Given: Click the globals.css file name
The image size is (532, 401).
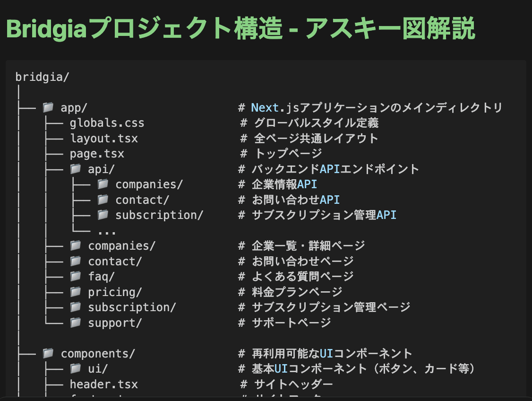Looking at the screenshot, I should 107,123.
